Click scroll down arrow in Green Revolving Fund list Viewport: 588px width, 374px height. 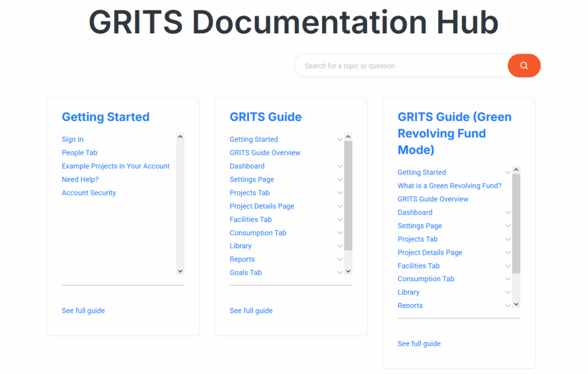pos(516,304)
